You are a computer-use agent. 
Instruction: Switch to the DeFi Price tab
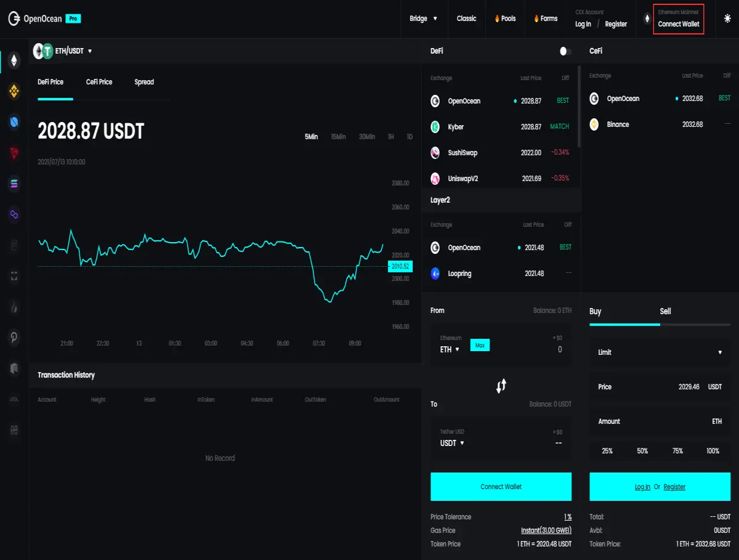(x=50, y=82)
